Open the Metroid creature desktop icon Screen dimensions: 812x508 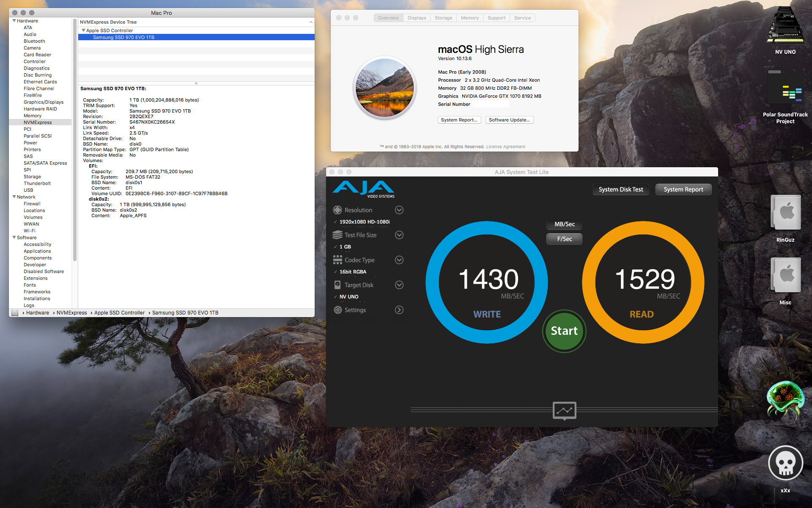(x=785, y=400)
